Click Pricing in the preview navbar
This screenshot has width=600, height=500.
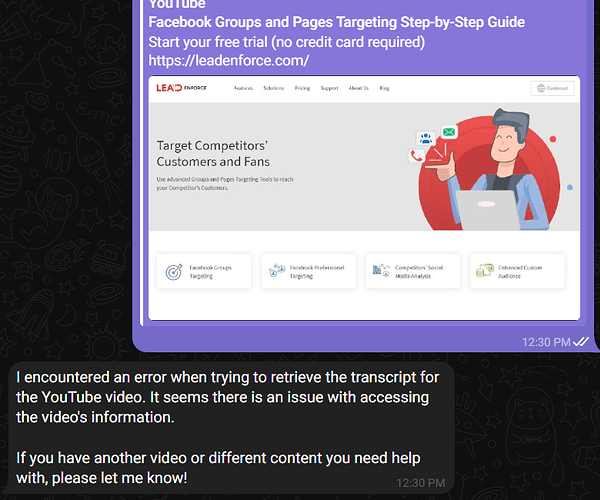302,88
